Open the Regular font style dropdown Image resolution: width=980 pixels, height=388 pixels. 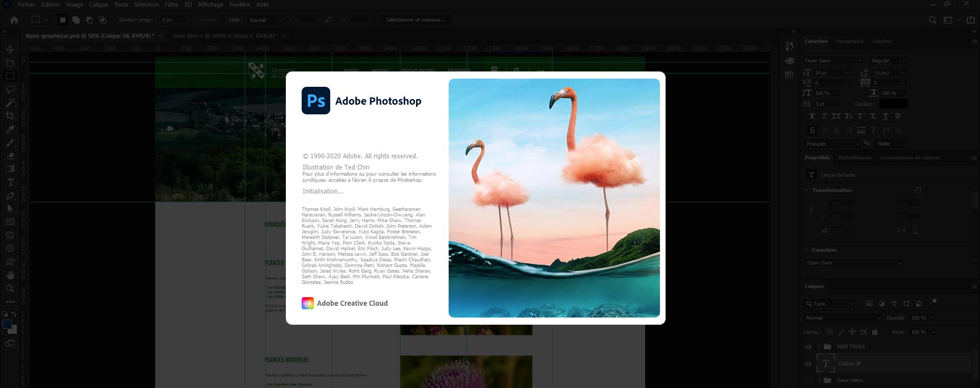tap(889, 60)
